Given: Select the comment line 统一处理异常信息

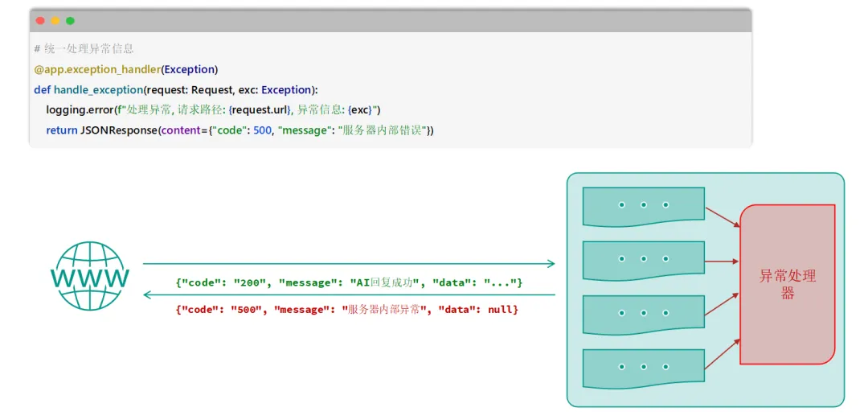Looking at the screenshot, I should pos(84,49).
